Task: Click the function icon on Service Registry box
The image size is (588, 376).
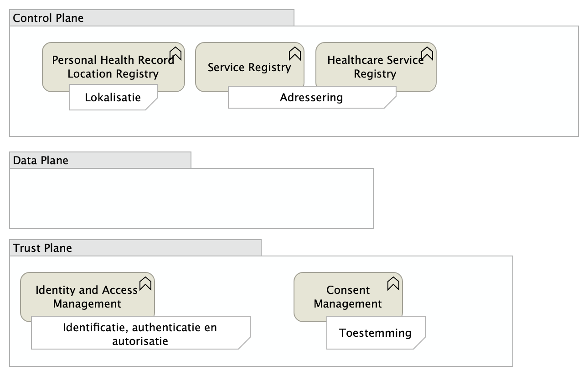Action: [295, 53]
